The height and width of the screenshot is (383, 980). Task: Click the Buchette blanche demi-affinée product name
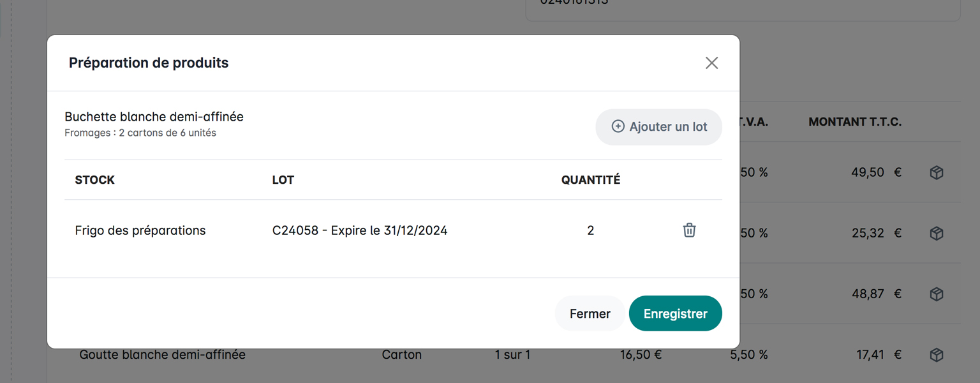(x=154, y=117)
